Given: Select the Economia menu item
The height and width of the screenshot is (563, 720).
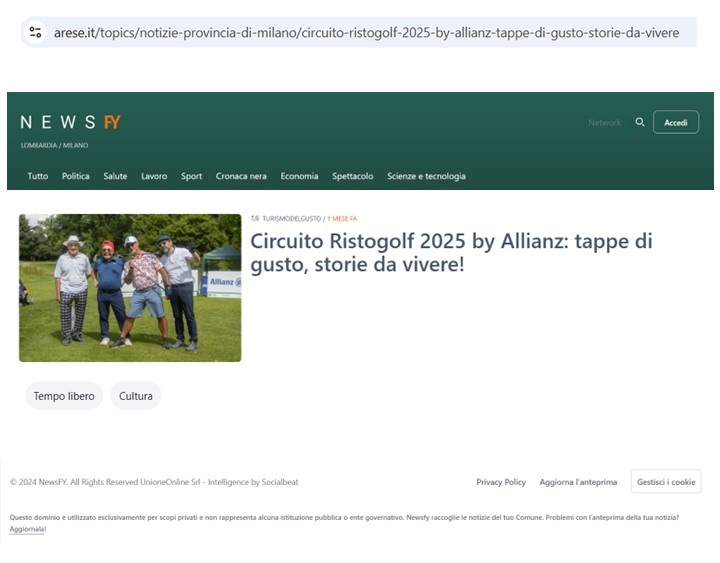Looking at the screenshot, I should (x=299, y=176).
